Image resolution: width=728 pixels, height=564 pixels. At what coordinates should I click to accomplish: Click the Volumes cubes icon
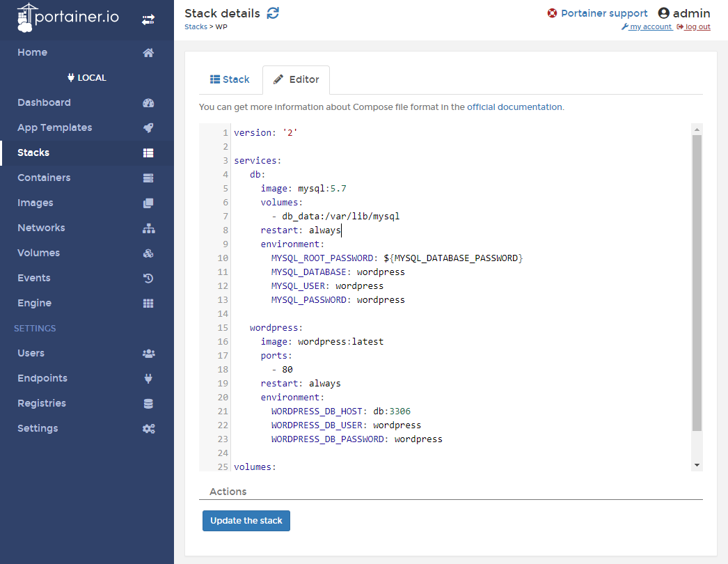point(148,253)
